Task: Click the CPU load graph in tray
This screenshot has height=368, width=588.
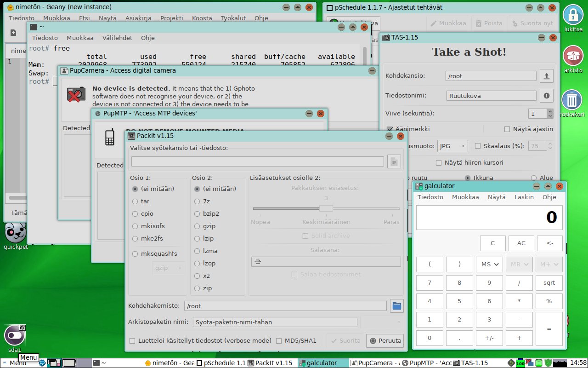Action: coord(559,363)
